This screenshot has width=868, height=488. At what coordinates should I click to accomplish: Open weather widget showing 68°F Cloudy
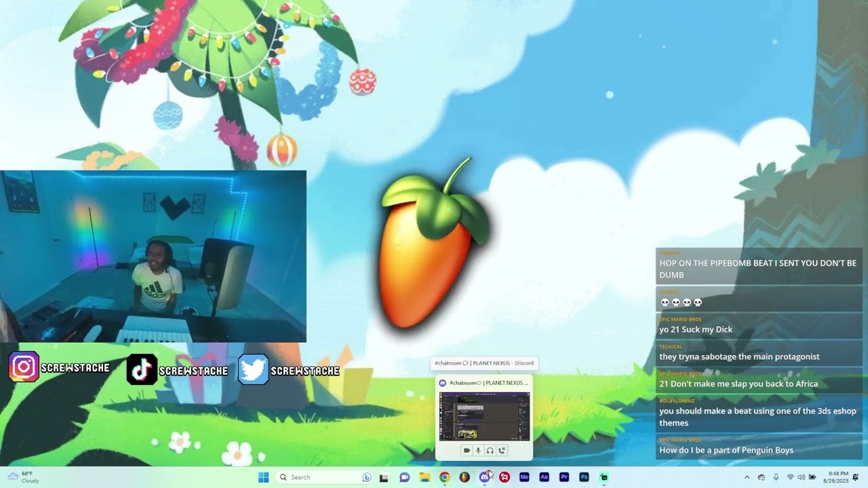coord(22,477)
